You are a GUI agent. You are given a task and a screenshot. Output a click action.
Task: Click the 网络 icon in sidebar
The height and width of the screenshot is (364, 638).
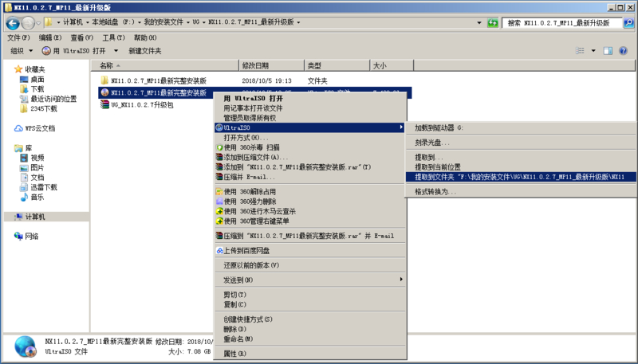(18, 236)
